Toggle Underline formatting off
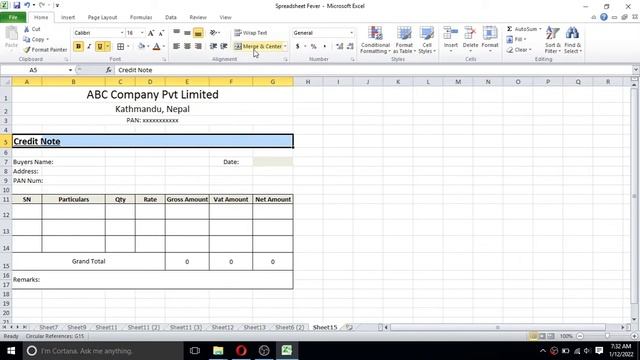 point(100,47)
